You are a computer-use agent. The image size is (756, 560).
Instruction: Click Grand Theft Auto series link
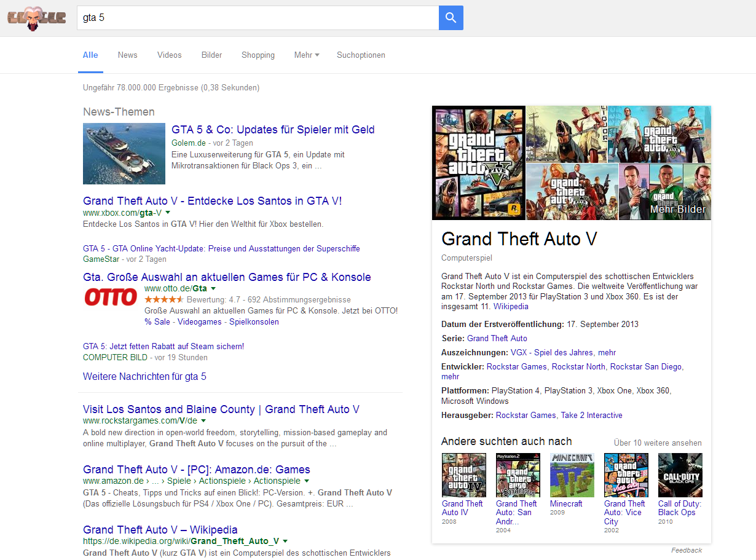pyautogui.click(x=497, y=338)
